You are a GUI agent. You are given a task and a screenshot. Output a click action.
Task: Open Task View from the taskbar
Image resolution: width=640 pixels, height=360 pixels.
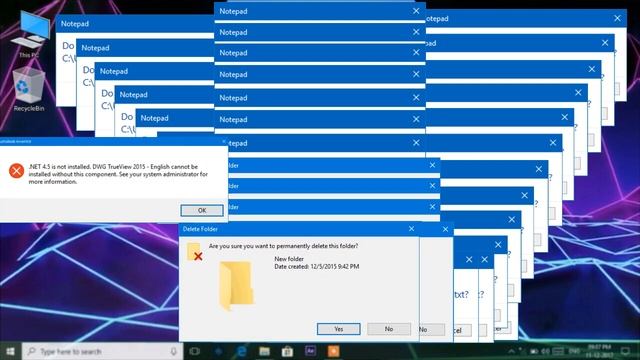click(195, 351)
